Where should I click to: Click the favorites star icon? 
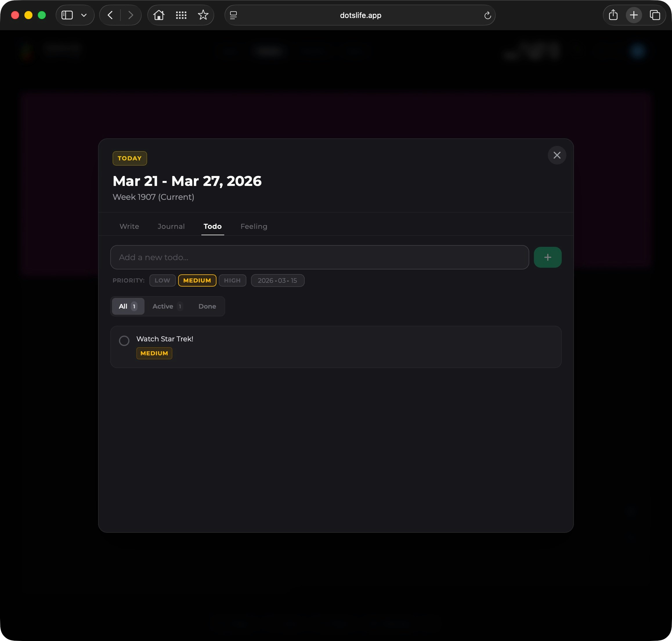(x=203, y=15)
